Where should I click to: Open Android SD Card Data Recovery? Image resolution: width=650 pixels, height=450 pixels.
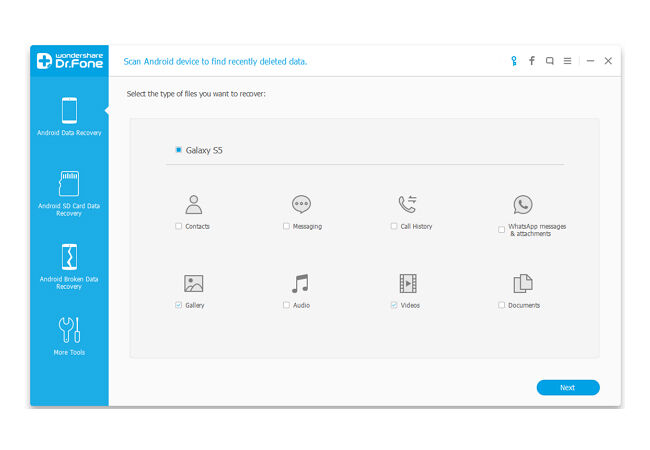pos(69,194)
